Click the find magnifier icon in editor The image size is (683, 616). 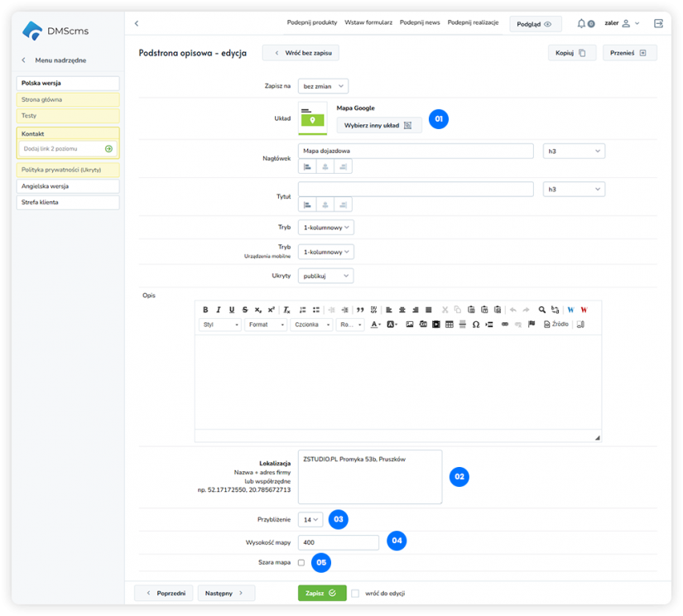click(542, 310)
